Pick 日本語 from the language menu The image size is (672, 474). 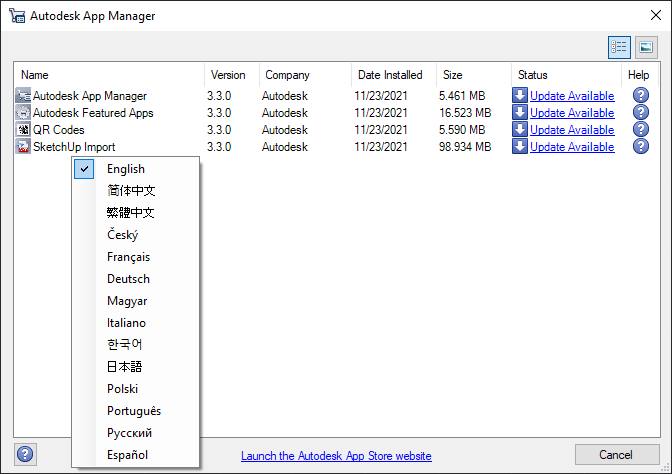[125, 367]
